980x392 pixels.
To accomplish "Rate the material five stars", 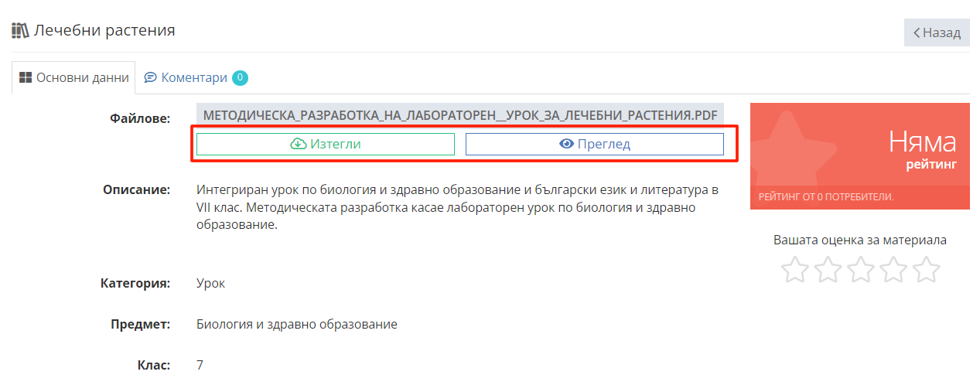I will 926,270.
